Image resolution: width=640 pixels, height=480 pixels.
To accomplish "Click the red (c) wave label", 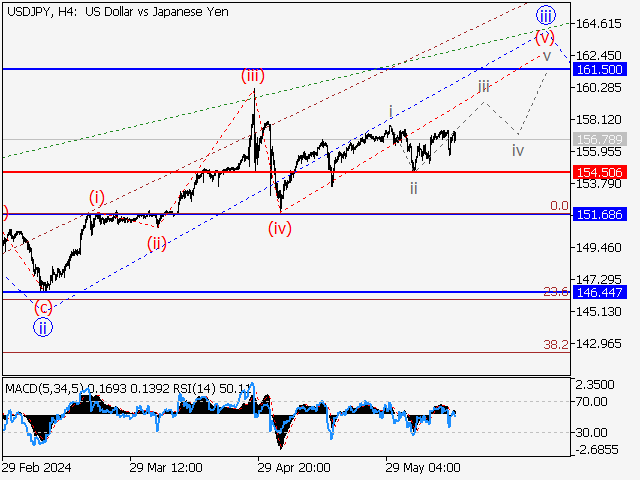I will 43,307.
